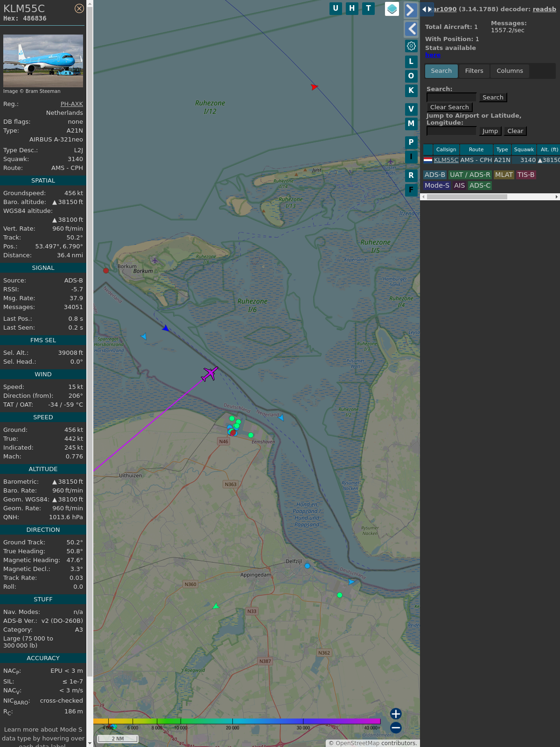Click the T map button
The height and width of the screenshot is (747, 560).
369,8
